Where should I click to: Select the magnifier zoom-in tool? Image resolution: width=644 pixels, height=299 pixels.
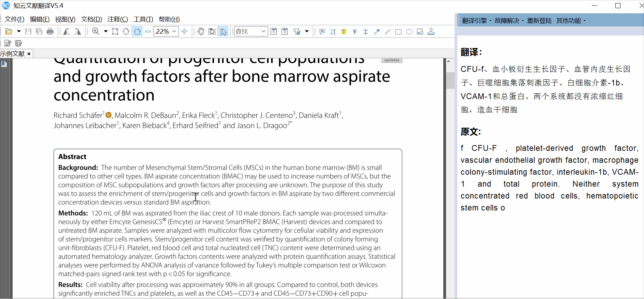pyautogui.click(x=96, y=32)
